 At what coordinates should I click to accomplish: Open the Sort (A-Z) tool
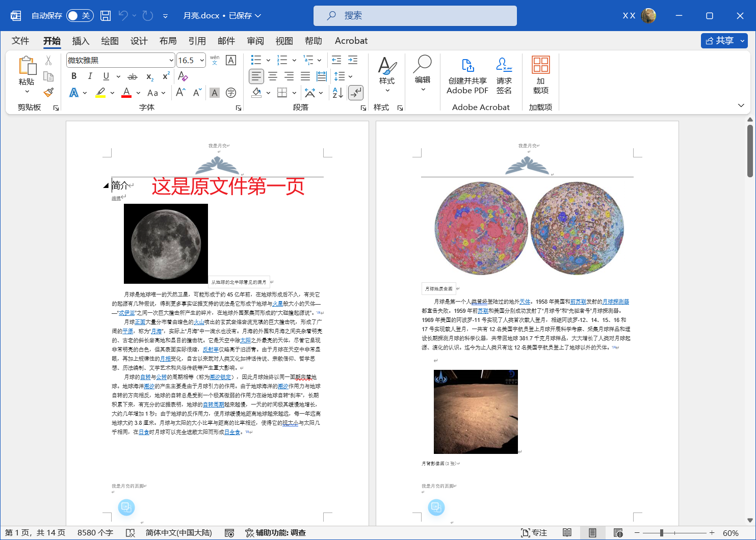coord(337,93)
